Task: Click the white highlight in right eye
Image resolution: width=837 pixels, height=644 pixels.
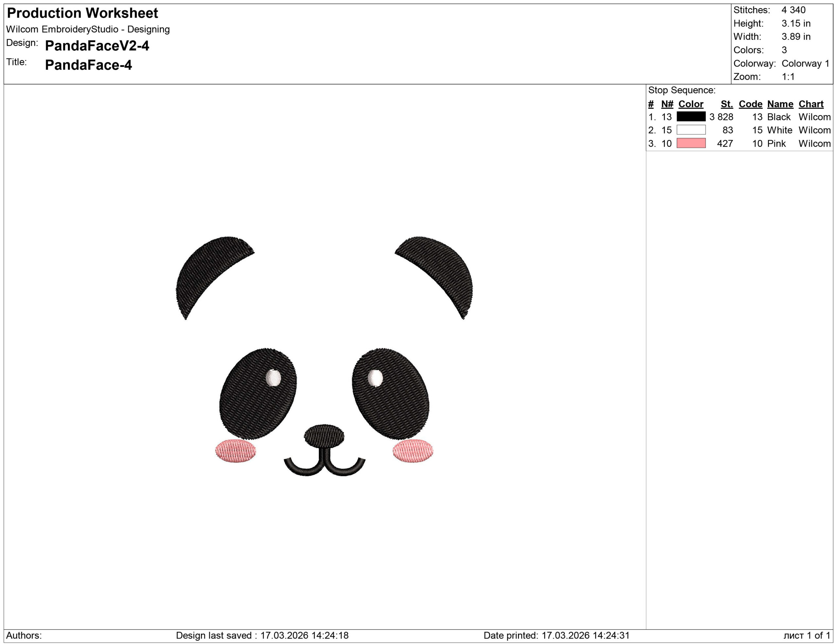Action: click(375, 378)
